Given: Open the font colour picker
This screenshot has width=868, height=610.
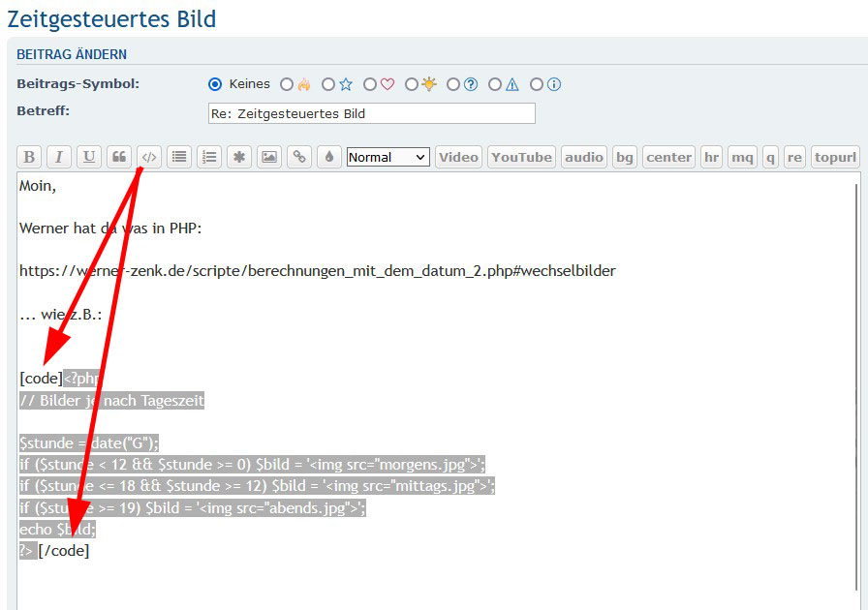Looking at the screenshot, I should (x=329, y=157).
